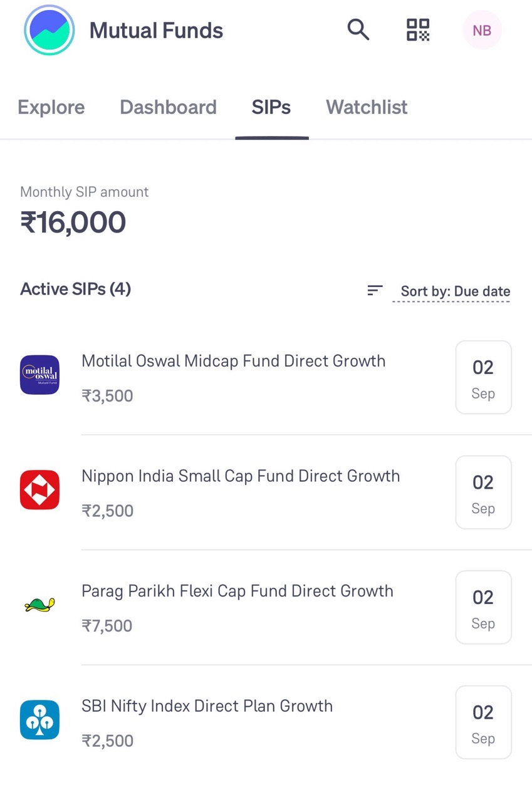Switch to the Explore tab
The width and height of the screenshot is (532, 802).
51,107
